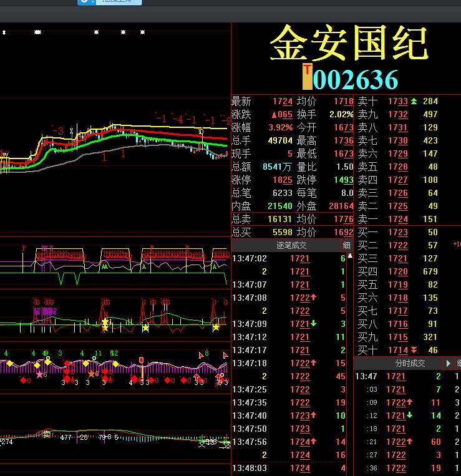Click the 内盘 value 21540

(280, 206)
